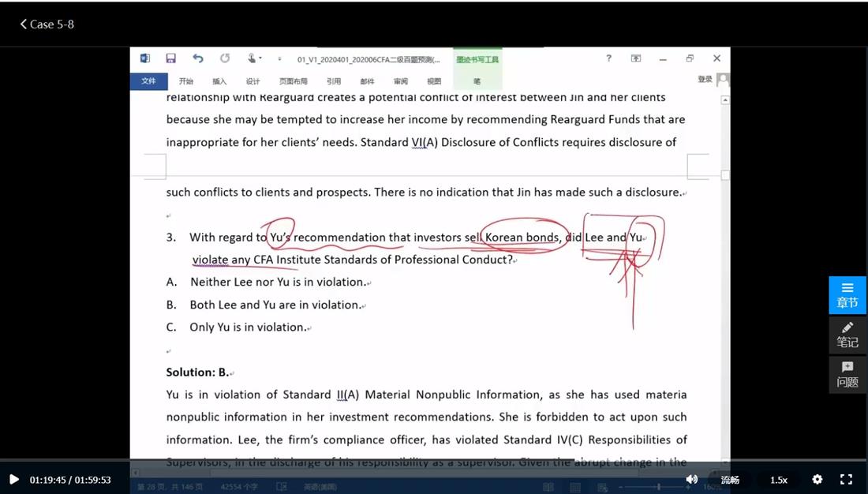This screenshot has width=868, height=494.
Task: Click answer option 'Both Lee and Yu are in violation.'
Action: (x=275, y=305)
